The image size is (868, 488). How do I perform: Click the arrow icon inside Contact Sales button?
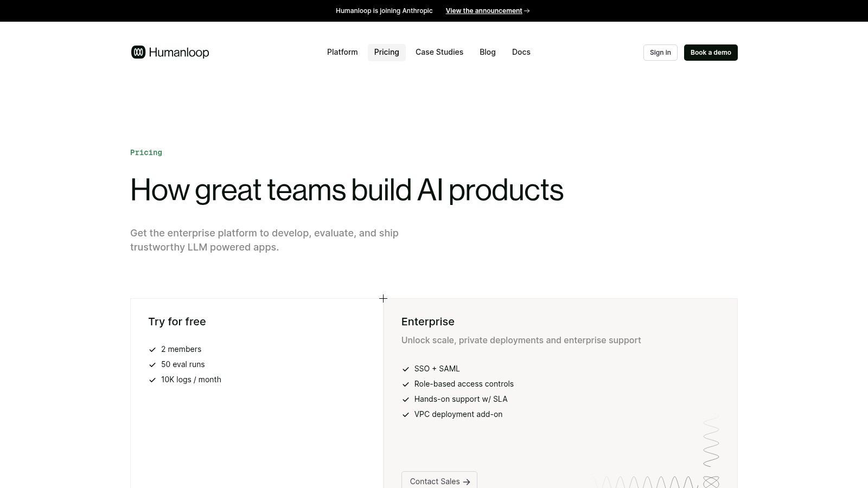pyautogui.click(x=467, y=481)
